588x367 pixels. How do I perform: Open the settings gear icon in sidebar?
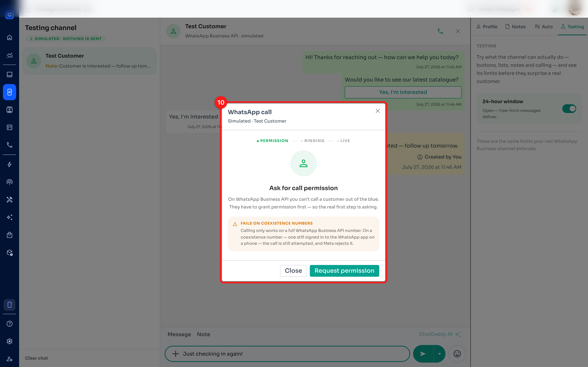10,341
